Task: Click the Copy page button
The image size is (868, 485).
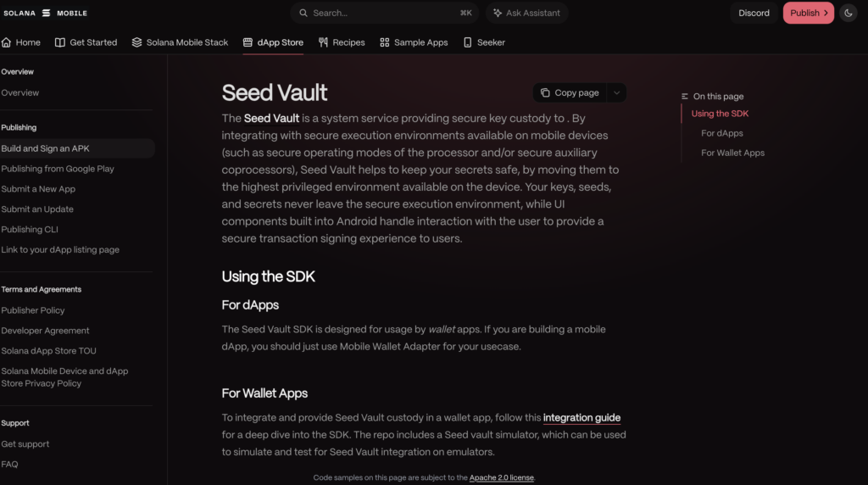Action: [x=570, y=92]
